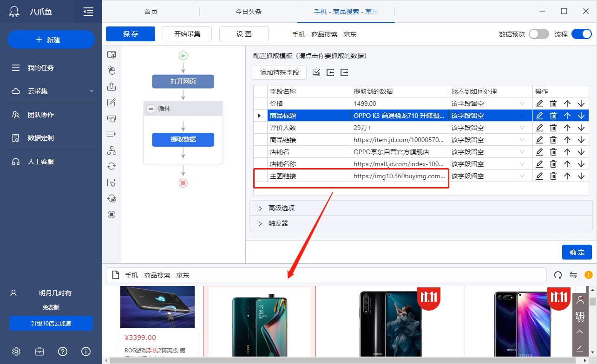Move the 商品链接 field up

[x=567, y=140]
